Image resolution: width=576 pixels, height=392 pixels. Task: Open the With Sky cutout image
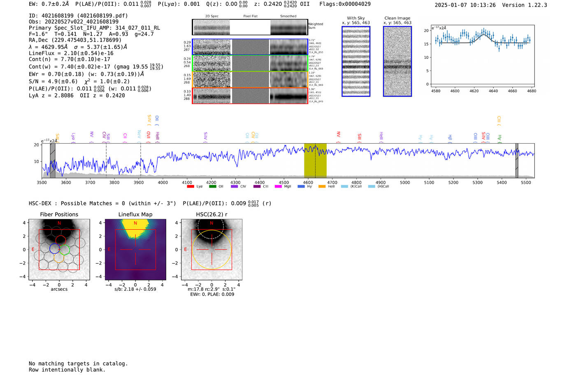pyautogui.click(x=356, y=61)
